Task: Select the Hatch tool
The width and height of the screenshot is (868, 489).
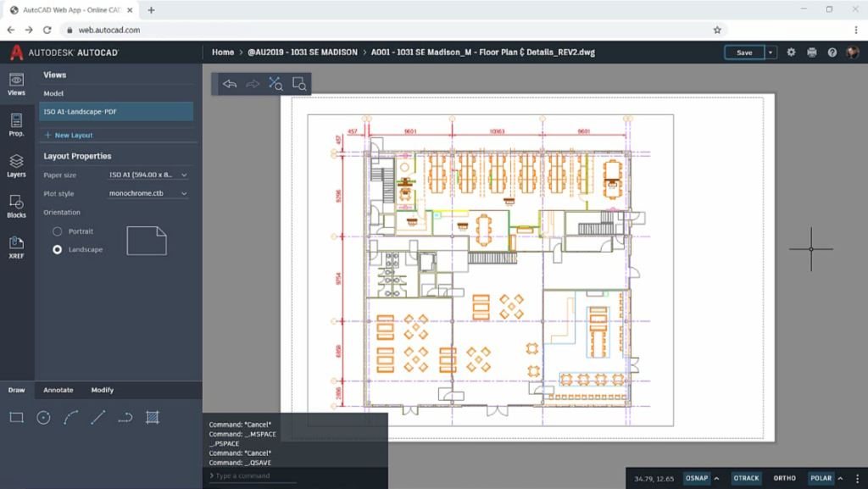Action: pyautogui.click(x=151, y=417)
